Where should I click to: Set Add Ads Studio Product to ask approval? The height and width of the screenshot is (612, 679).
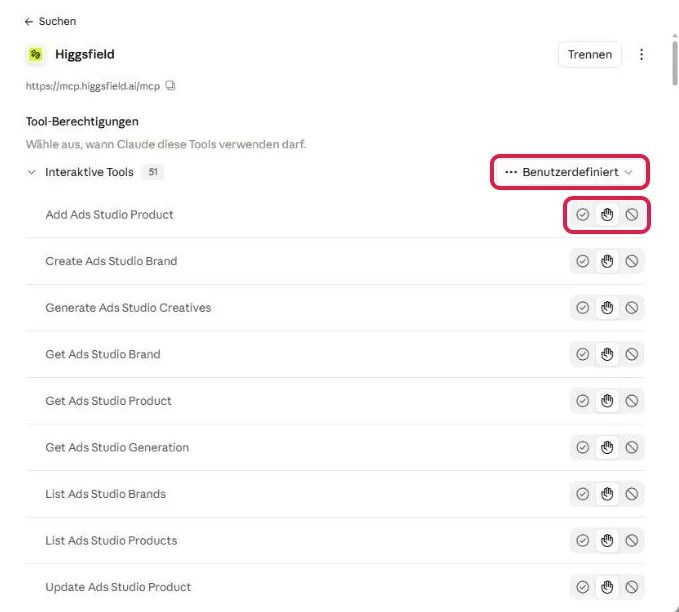[607, 214]
